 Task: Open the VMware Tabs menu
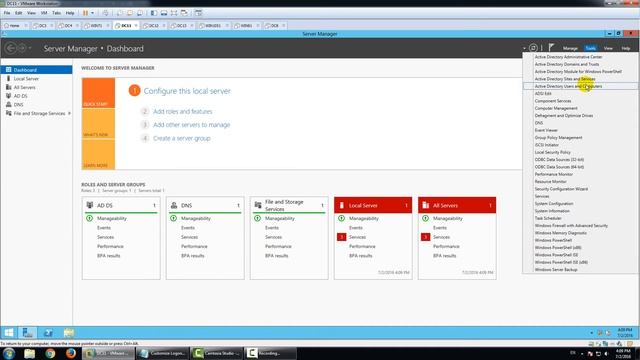tap(57, 13)
